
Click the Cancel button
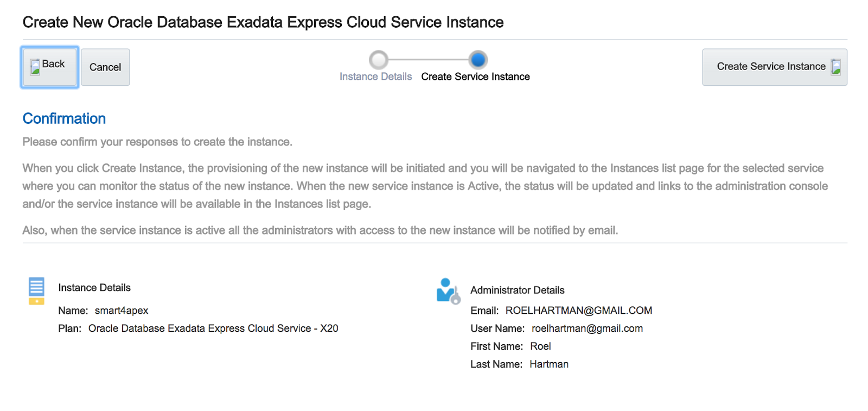tap(105, 67)
